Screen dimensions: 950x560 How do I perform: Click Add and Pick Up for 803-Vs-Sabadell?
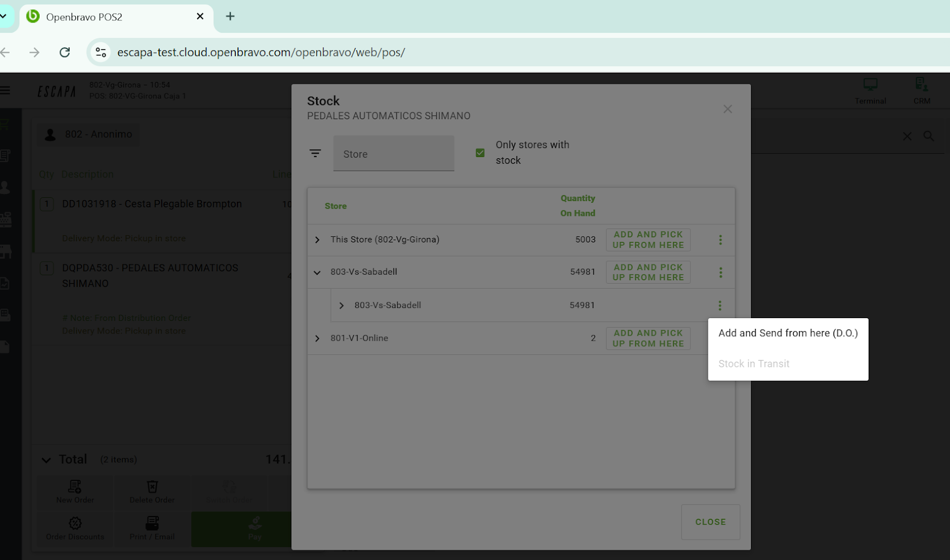pos(647,272)
